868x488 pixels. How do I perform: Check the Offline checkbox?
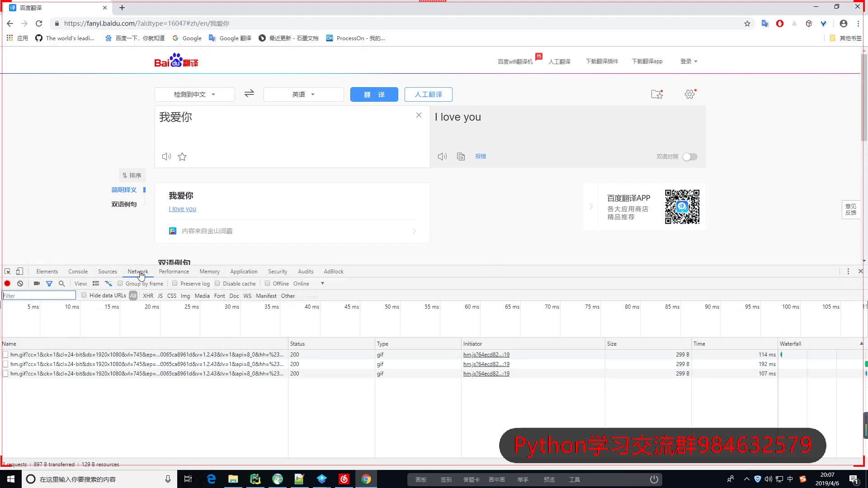(x=267, y=283)
